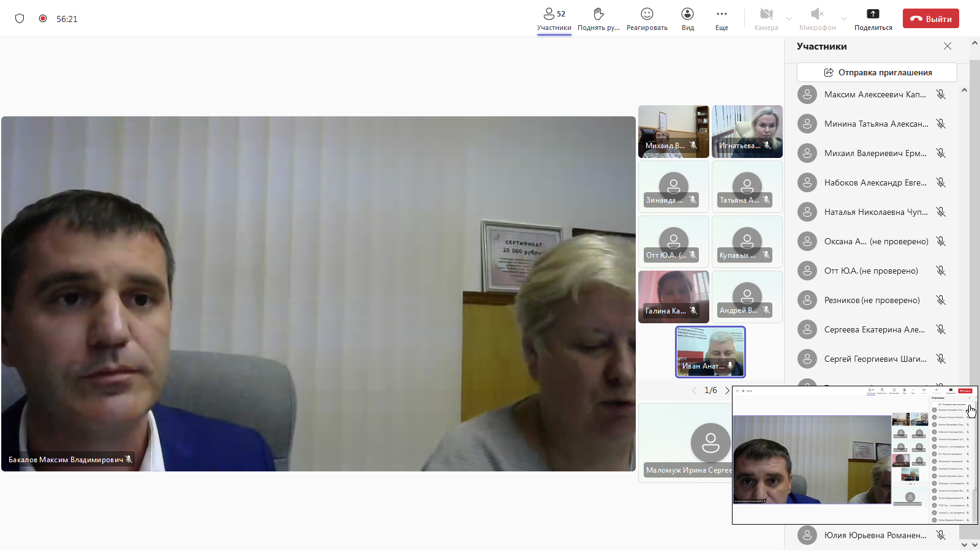Toggle the Камера camera button
The image size is (980, 551).
(x=766, y=14)
